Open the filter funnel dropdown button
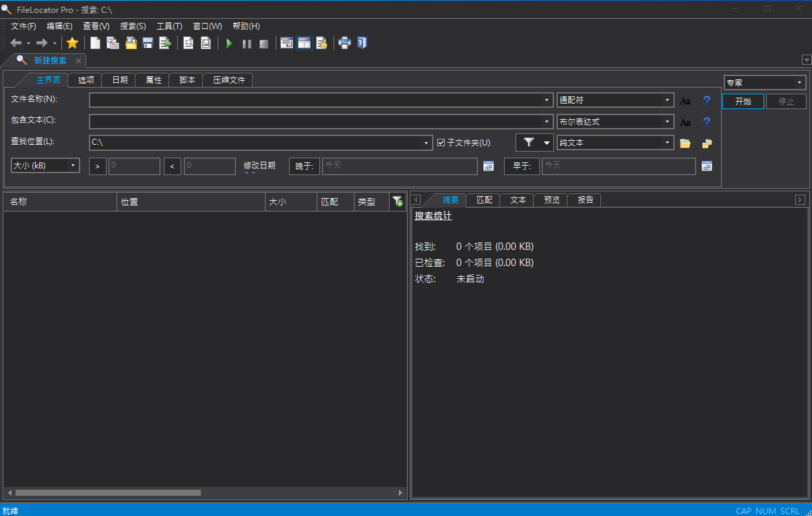812x516 pixels. 535,143
